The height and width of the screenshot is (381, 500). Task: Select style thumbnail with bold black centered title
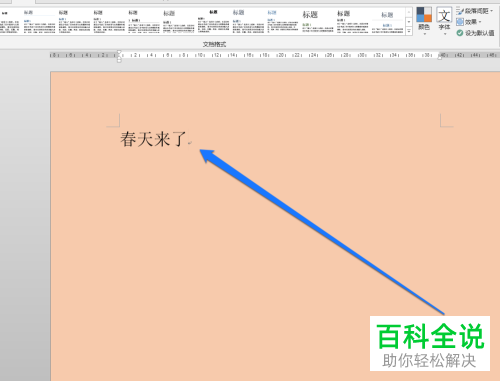point(213,22)
